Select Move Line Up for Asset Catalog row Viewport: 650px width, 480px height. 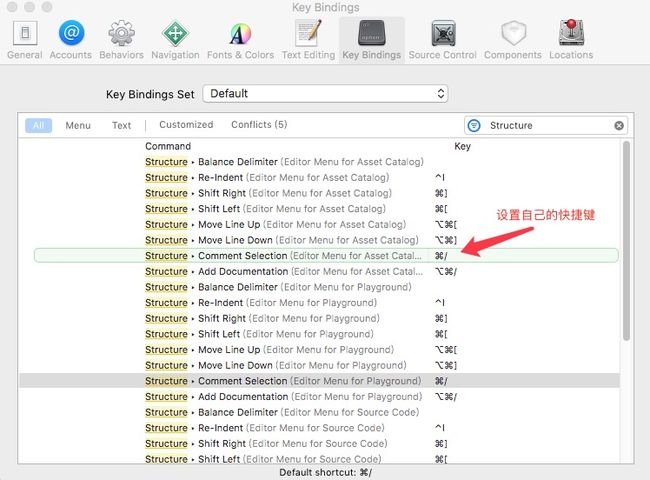319,225
